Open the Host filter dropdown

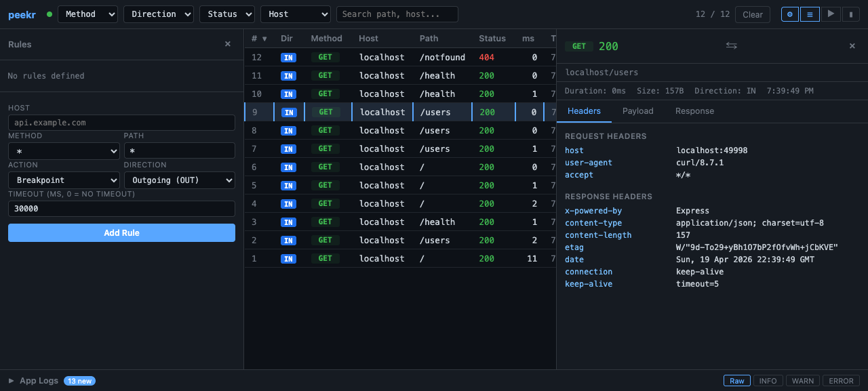coord(296,14)
